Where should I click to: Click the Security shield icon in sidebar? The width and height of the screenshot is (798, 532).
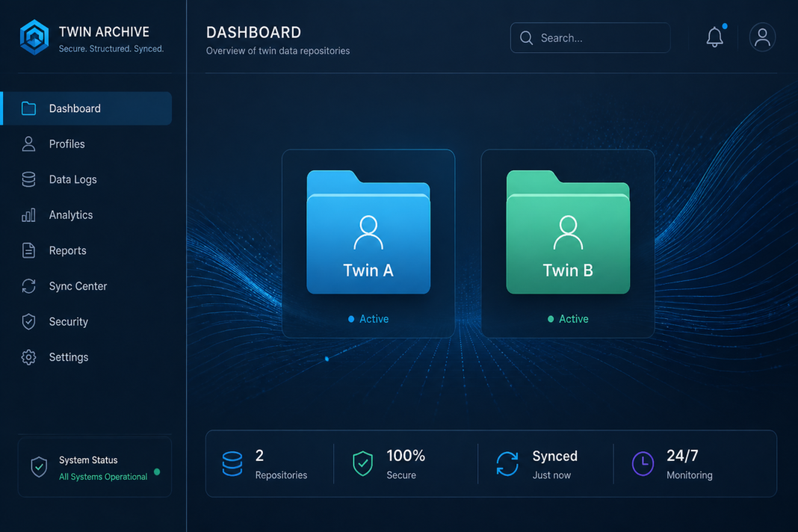(x=28, y=322)
